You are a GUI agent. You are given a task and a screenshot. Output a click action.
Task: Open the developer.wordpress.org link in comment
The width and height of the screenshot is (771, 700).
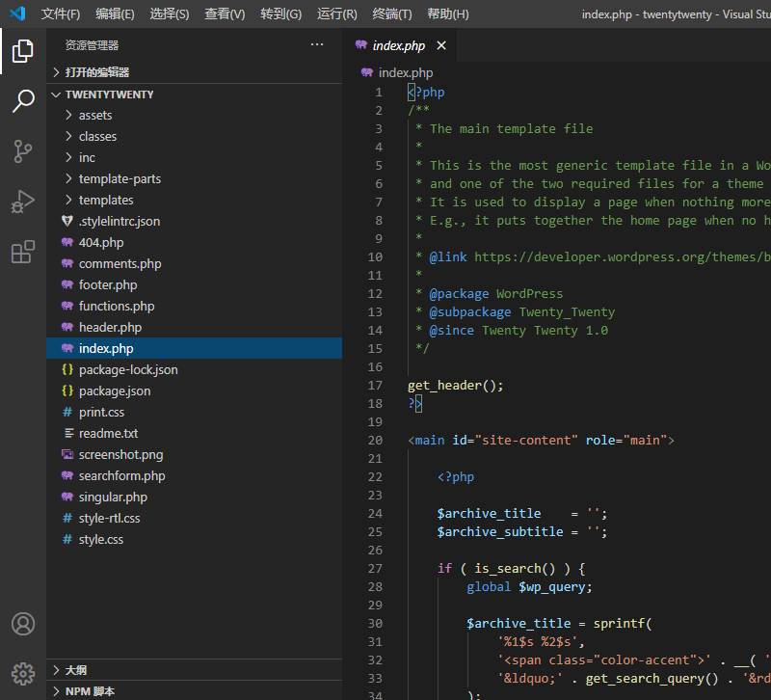pyautogui.click(x=622, y=256)
